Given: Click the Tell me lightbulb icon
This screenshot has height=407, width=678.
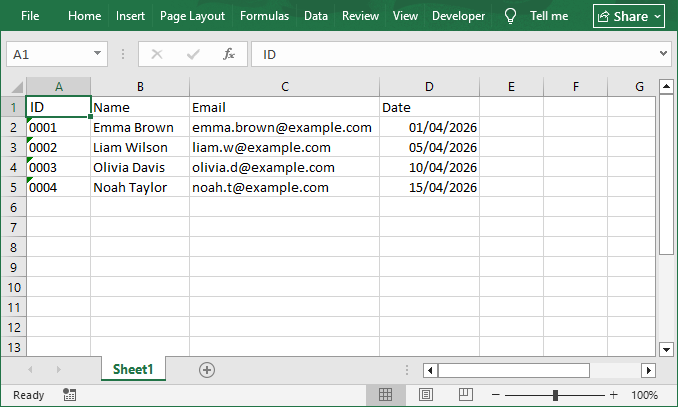Looking at the screenshot, I should [x=510, y=16].
